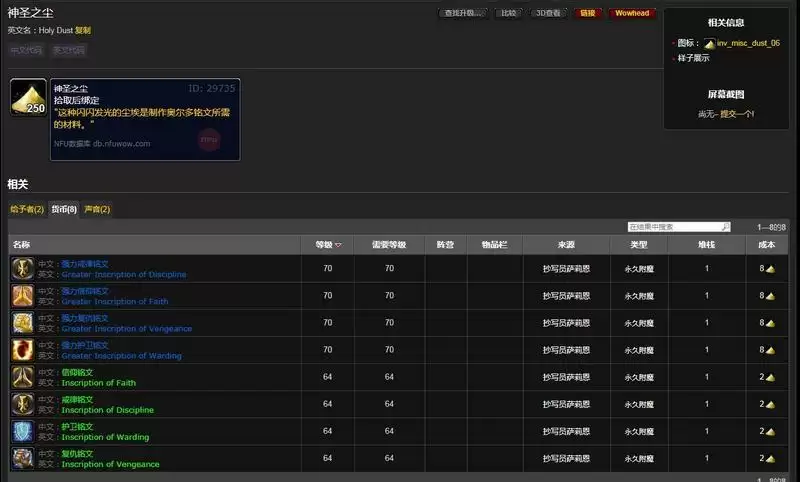Click the Inscription of Discipline row icon
The height and width of the screenshot is (482, 800).
tap(23, 404)
